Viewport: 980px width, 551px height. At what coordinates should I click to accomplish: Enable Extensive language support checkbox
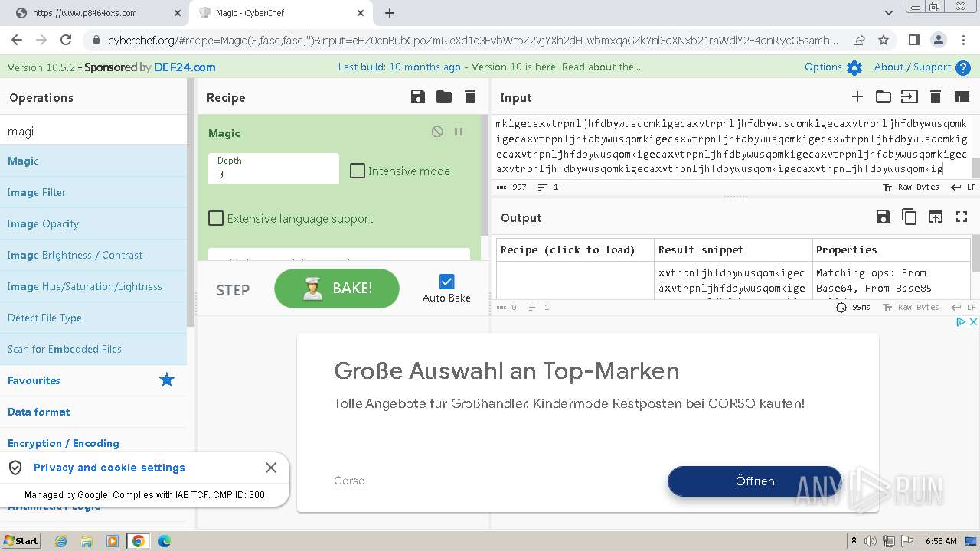click(216, 218)
